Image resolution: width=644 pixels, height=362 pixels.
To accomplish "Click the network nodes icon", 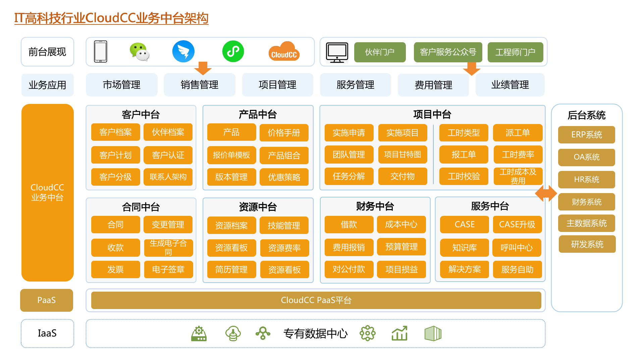I will pyautogui.click(x=263, y=334).
